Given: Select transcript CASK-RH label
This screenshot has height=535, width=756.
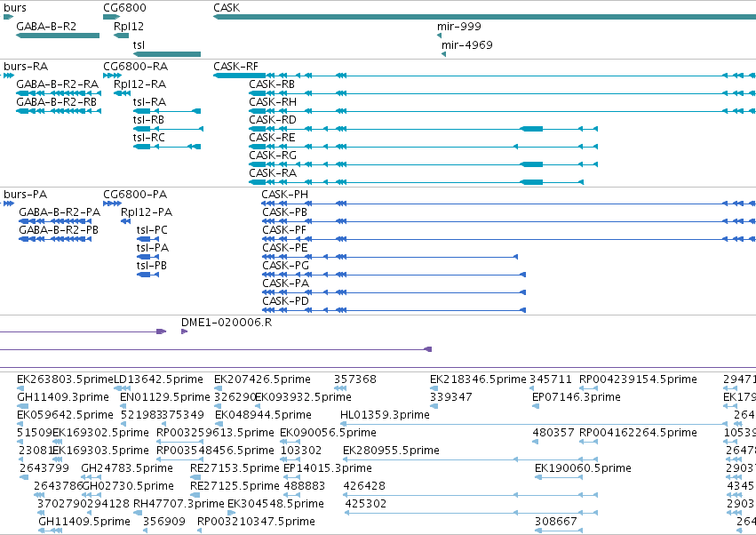Looking at the screenshot, I should (273, 102).
